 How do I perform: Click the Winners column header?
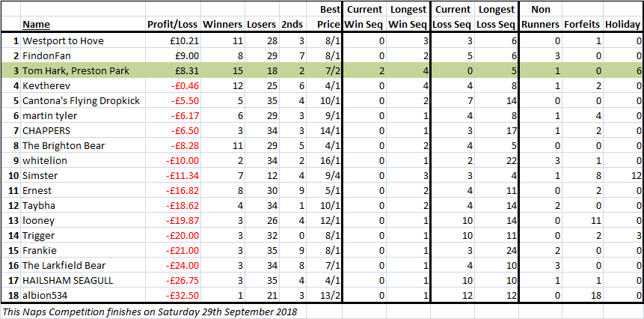click(223, 25)
